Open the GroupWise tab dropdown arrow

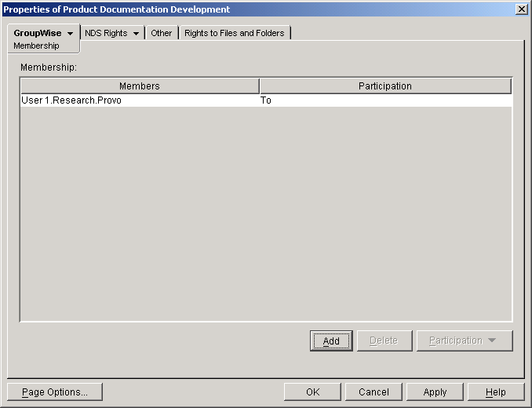coord(71,34)
